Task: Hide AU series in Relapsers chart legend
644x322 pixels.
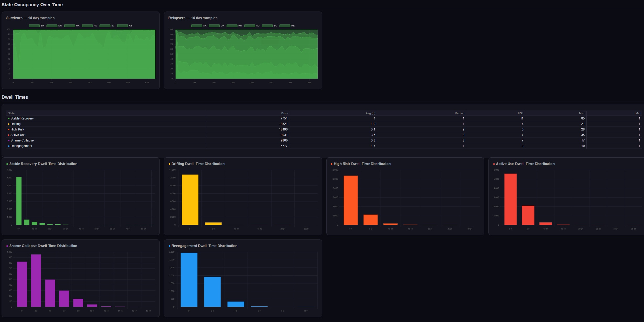Action: (252, 26)
